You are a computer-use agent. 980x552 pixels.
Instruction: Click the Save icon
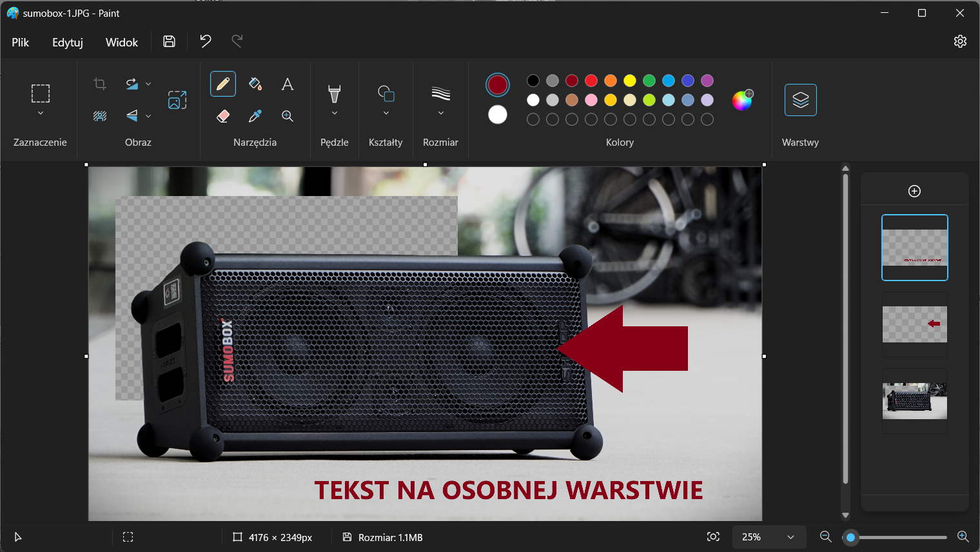point(169,41)
